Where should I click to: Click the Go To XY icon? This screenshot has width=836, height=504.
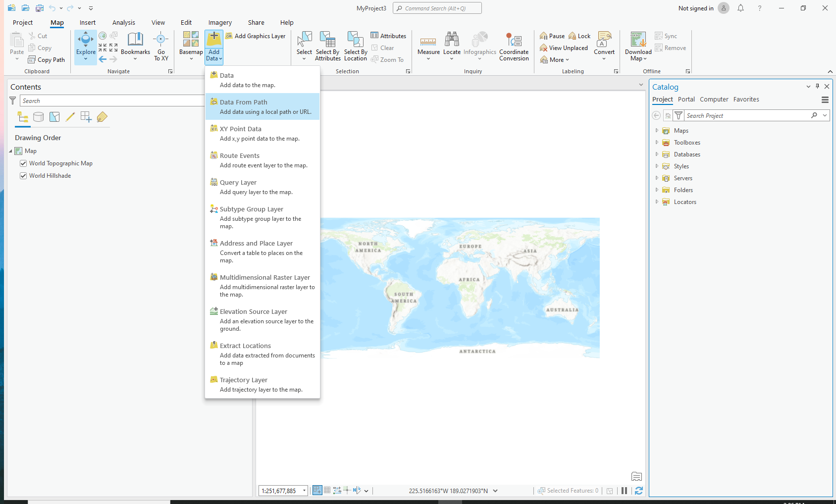161,40
